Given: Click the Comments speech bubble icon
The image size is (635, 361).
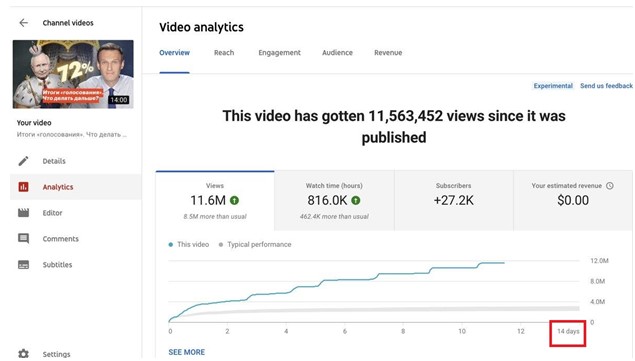Looking at the screenshot, I should click(23, 239).
